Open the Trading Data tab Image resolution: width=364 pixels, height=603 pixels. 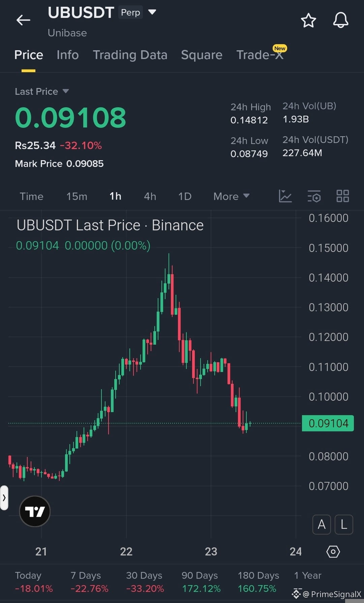point(130,55)
